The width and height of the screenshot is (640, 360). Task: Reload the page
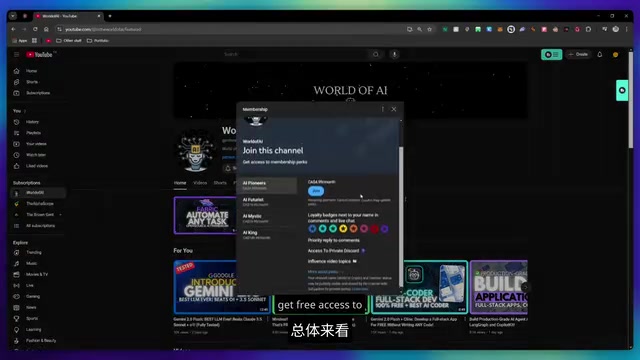pos(35,29)
